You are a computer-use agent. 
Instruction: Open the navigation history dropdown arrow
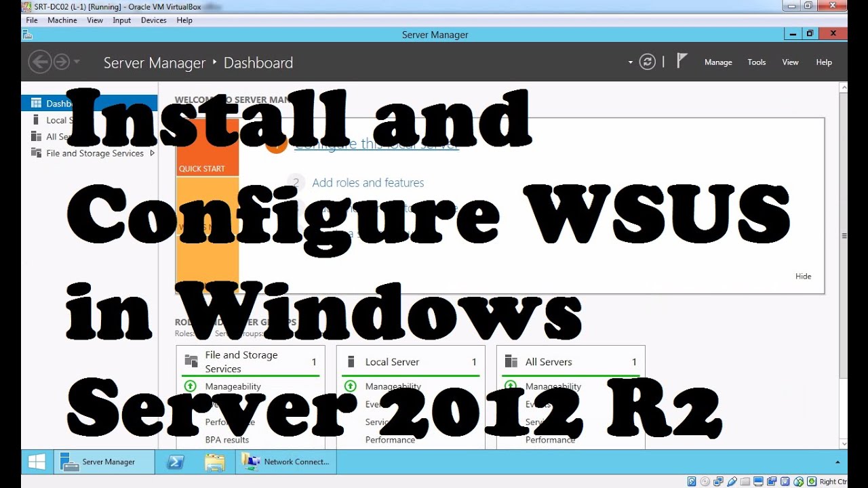tap(77, 62)
